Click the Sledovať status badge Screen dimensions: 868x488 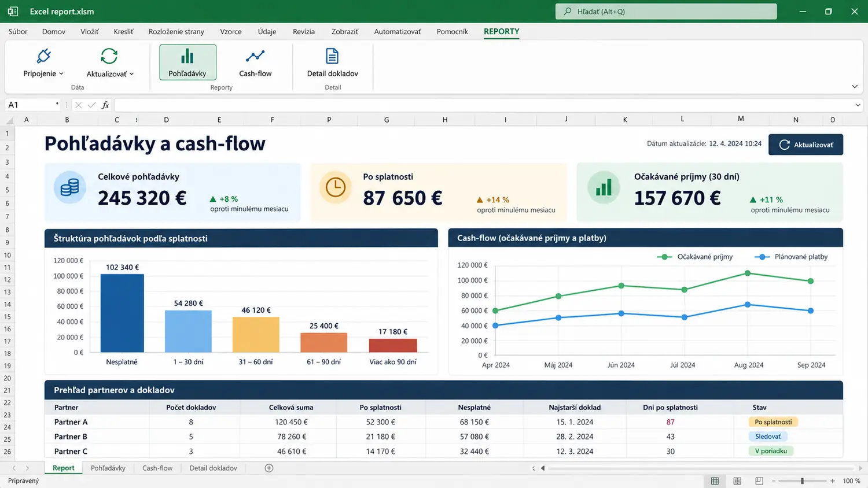768,437
